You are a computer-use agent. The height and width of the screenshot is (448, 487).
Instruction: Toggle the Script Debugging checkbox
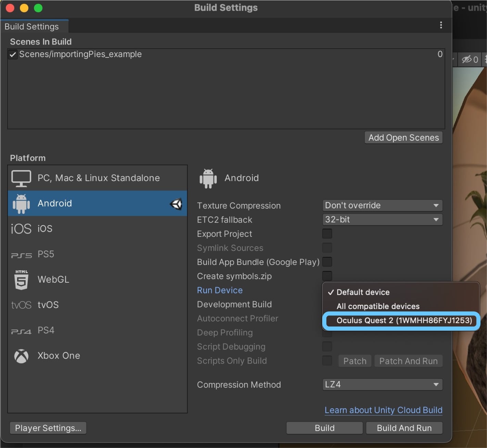[x=327, y=346]
